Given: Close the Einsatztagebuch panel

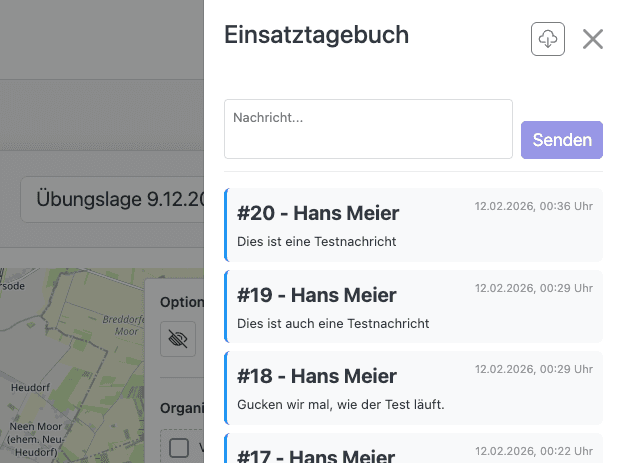Looking at the screenshot, I should pos(593,39).
